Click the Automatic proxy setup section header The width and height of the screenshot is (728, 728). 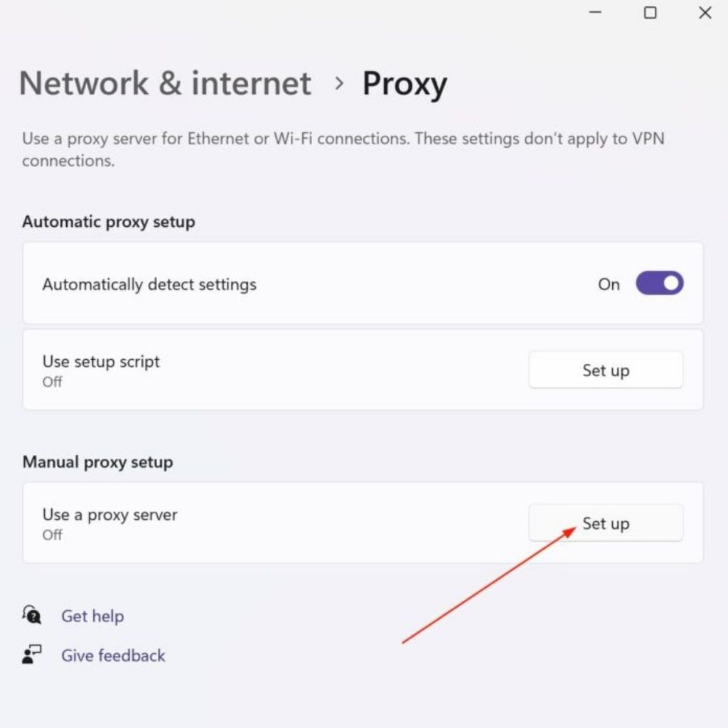(x=108, y=221)
